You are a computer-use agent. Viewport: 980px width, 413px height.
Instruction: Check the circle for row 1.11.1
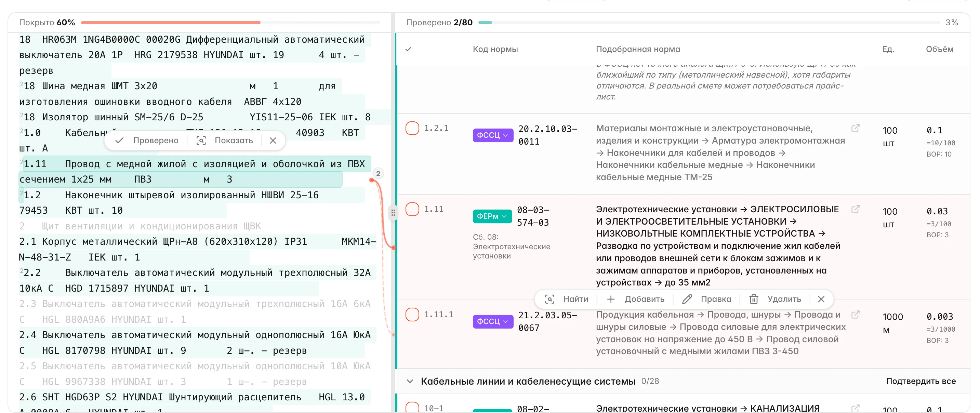412,315
